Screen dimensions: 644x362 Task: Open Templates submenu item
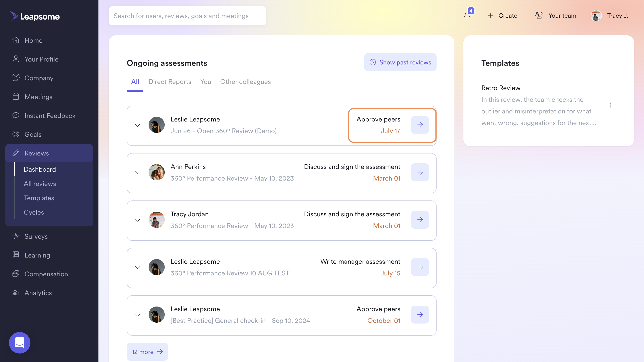point(39,198)
